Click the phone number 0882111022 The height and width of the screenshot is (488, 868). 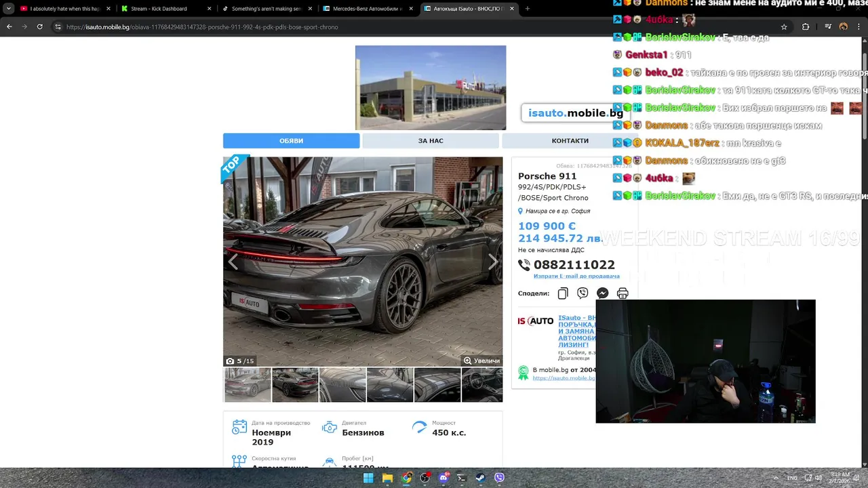click(x=574, y=265)
